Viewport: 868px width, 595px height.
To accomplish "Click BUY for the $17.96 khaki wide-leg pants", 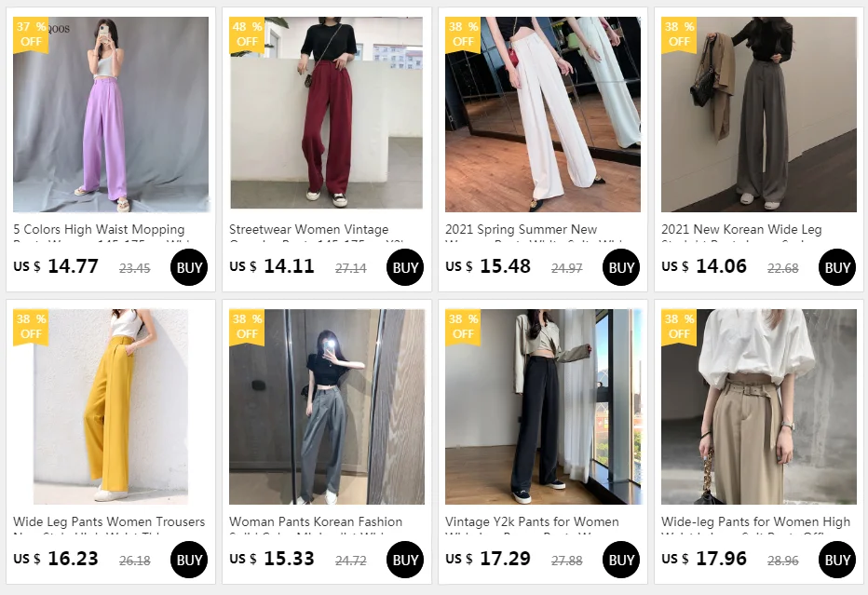I will click(x=836, y=560).
